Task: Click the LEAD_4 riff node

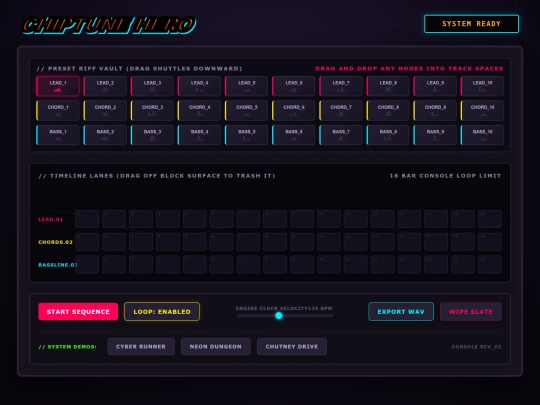Action: click(x=199, y=86)
